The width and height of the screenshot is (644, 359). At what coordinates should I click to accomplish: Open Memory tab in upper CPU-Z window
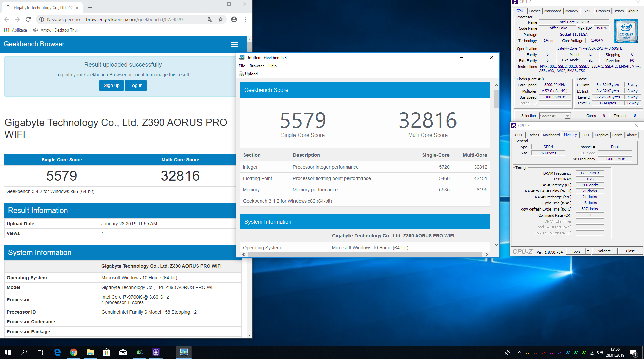[x=572, y=11]
